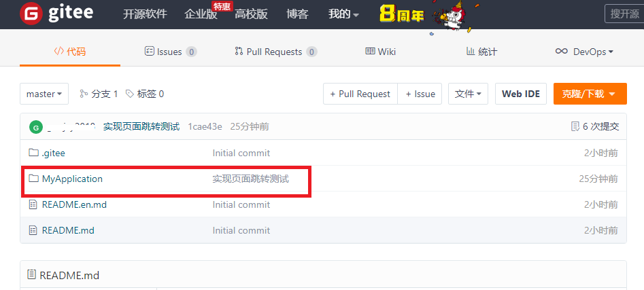
Task: Expand the 克隆/下载 dropdown button
Action: click(590, 94)
